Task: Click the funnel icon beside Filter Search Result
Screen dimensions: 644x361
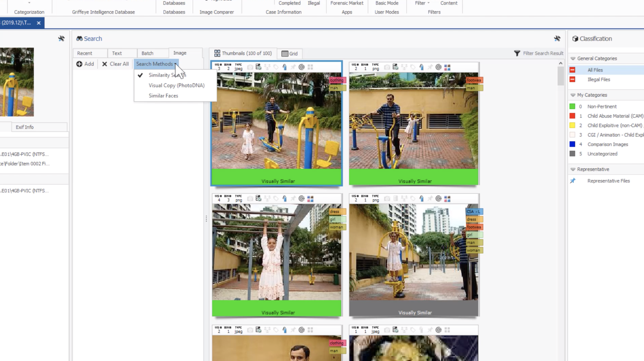Action: pos(517,53)
